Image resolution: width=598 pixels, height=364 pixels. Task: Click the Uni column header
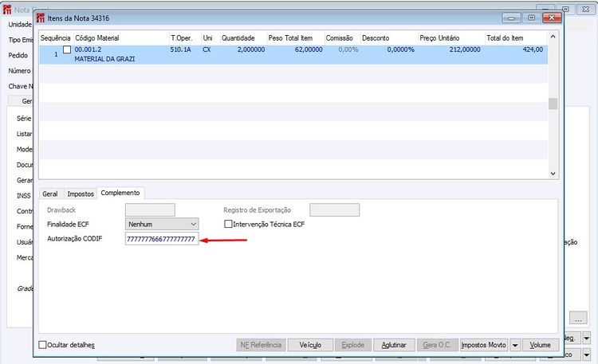[210, 38]
